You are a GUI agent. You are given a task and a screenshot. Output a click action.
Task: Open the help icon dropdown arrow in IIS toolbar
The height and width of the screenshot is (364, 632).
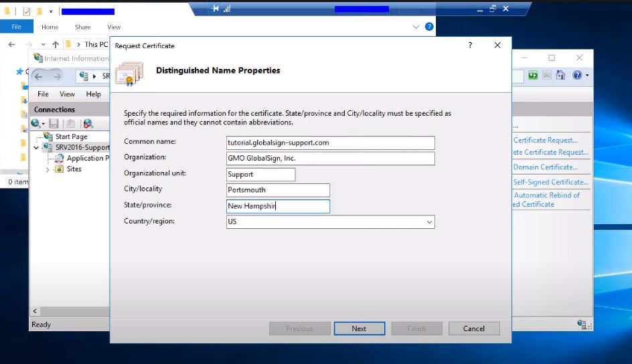(x=587, y=76)
